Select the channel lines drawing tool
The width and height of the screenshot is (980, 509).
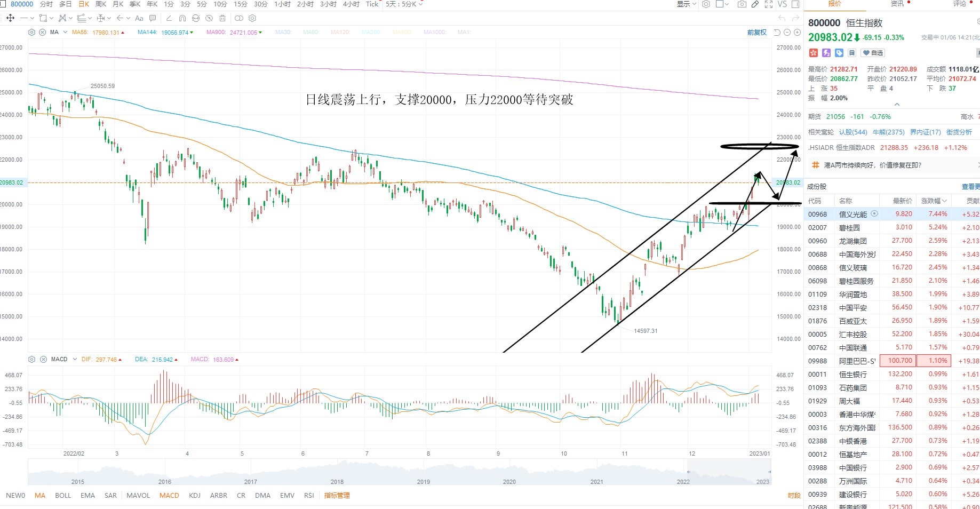81,18
